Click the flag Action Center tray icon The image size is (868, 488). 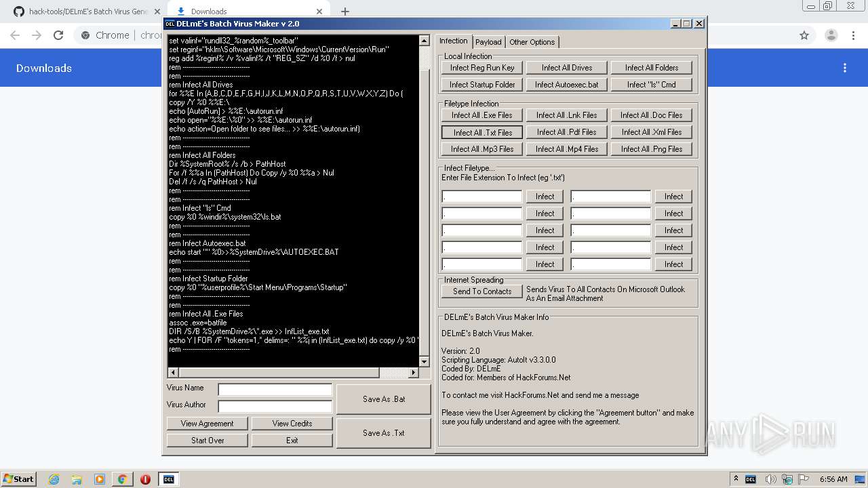[804, 479]
